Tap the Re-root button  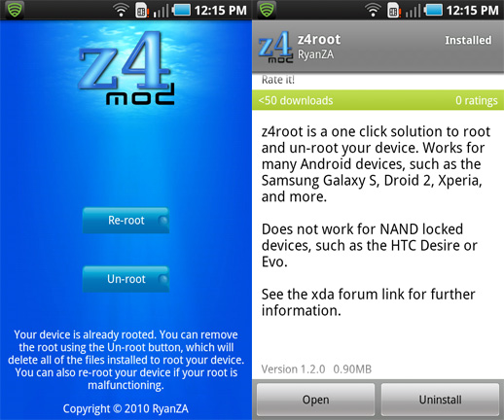pyautogui.click(x=126, y=221)
